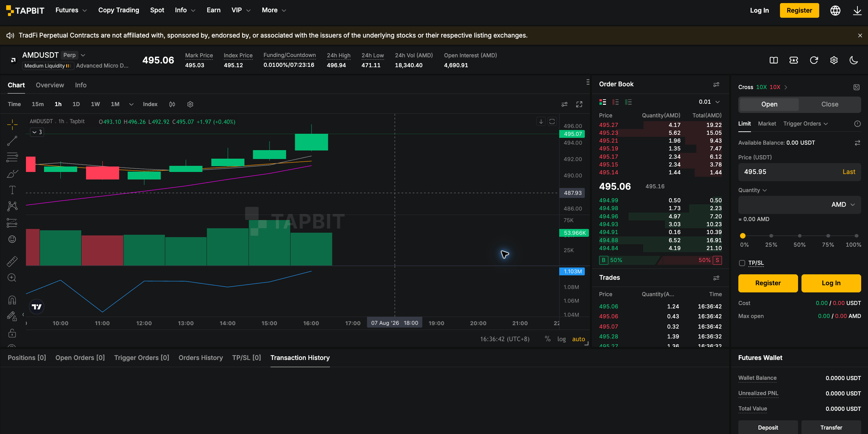
Task: Open candlestick chart type selector
Action: (172, 104)
